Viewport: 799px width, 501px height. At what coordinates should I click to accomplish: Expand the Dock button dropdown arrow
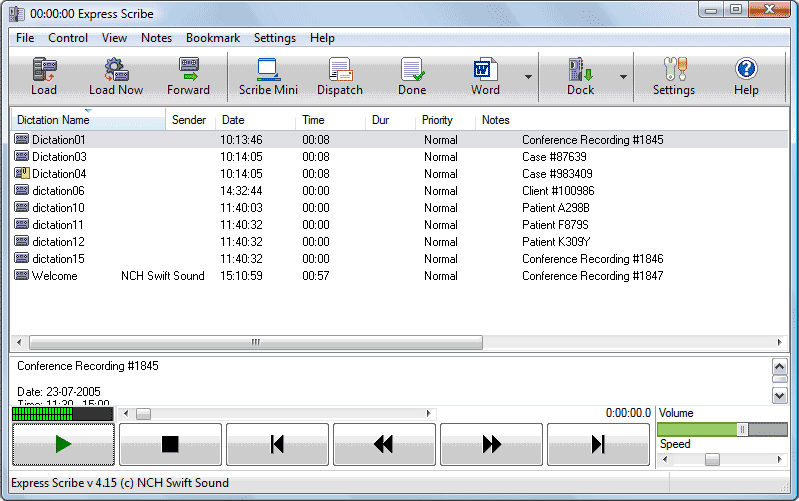pyautogui.click(x=623, y=77)
